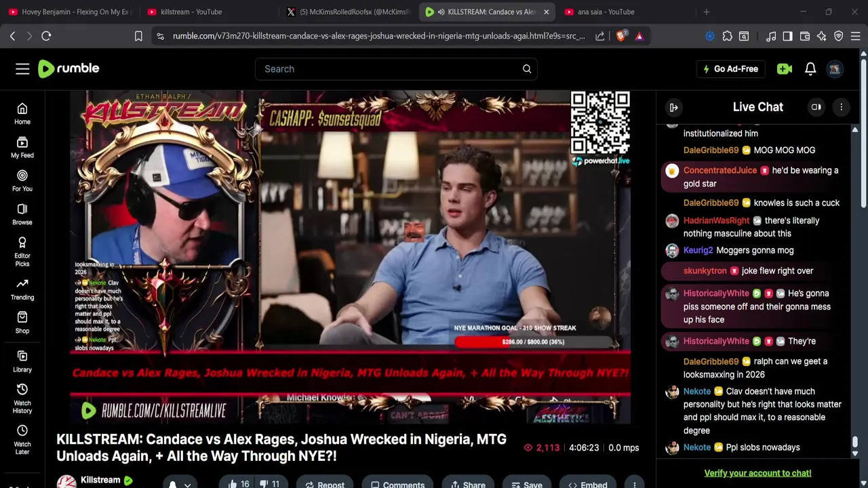Click Verify your account to chat
This screenshot has width=868, height=488.
[x=757, y=473]
